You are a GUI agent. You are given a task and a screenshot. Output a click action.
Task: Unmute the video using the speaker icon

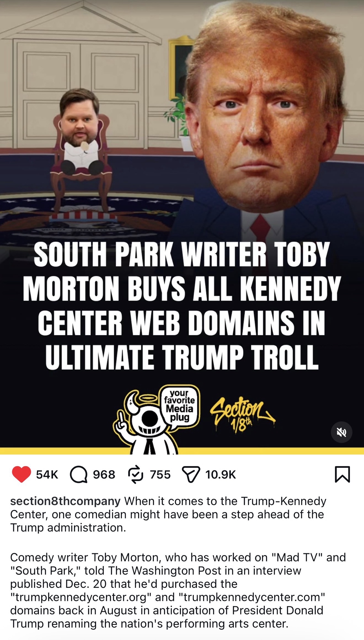click(x=342, y=432)
